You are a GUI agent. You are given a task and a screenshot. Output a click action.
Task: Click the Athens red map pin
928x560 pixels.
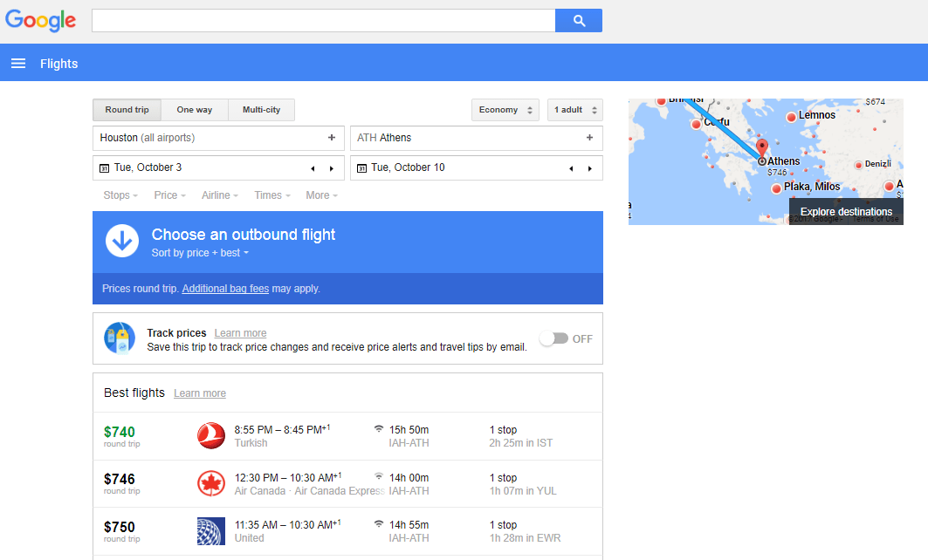[x=761, y=148]
